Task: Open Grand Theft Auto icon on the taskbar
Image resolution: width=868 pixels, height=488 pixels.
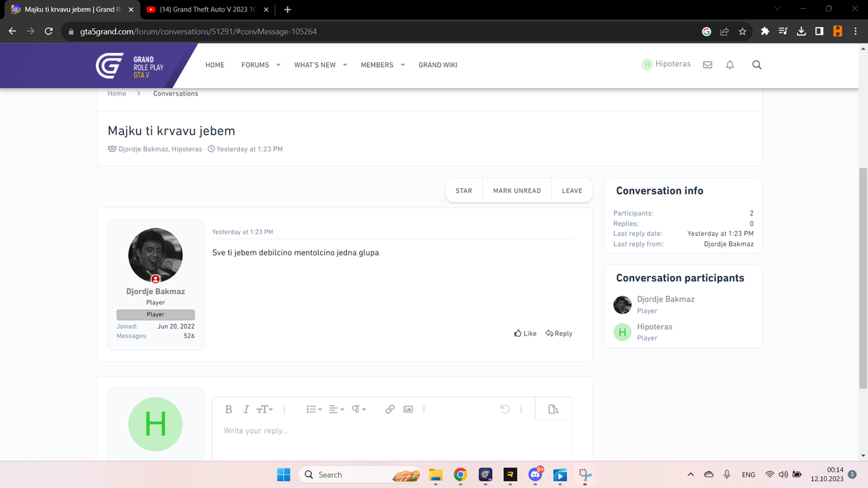Action: (x=486, y=474)
